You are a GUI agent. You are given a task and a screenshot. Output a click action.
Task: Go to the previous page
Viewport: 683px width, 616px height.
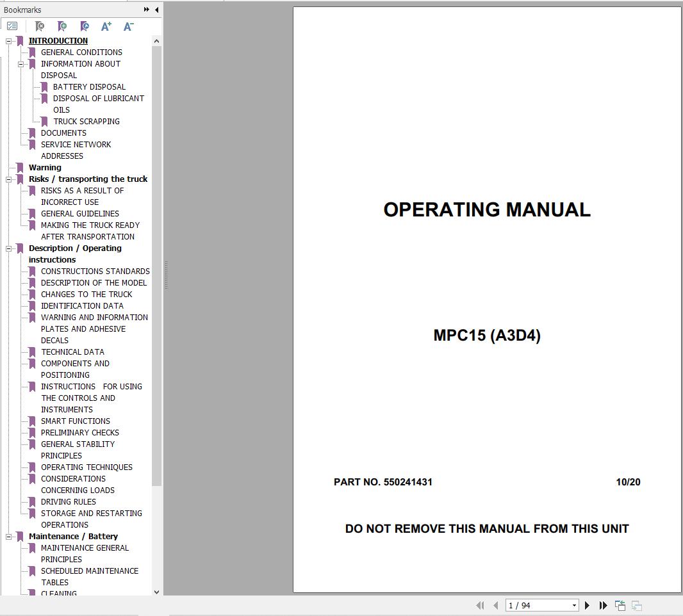pos(496,605)
